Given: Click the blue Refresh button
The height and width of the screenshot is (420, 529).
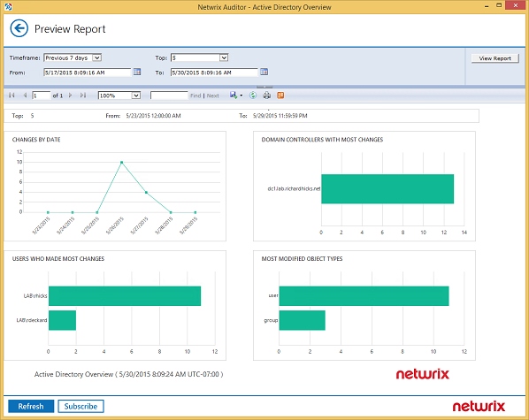Looking at the screenshot, I should pyautogui.click(x=31, y=406).
